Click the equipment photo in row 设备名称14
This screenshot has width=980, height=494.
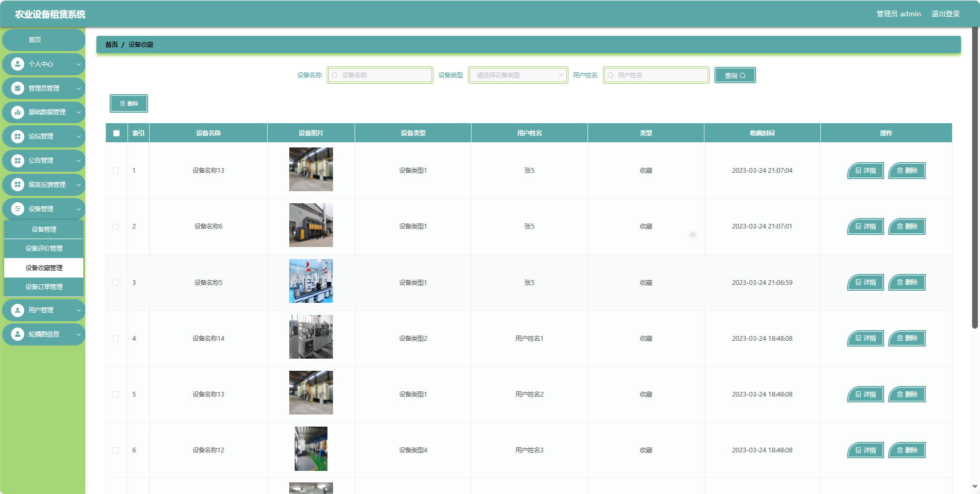[x=311, y=337]
